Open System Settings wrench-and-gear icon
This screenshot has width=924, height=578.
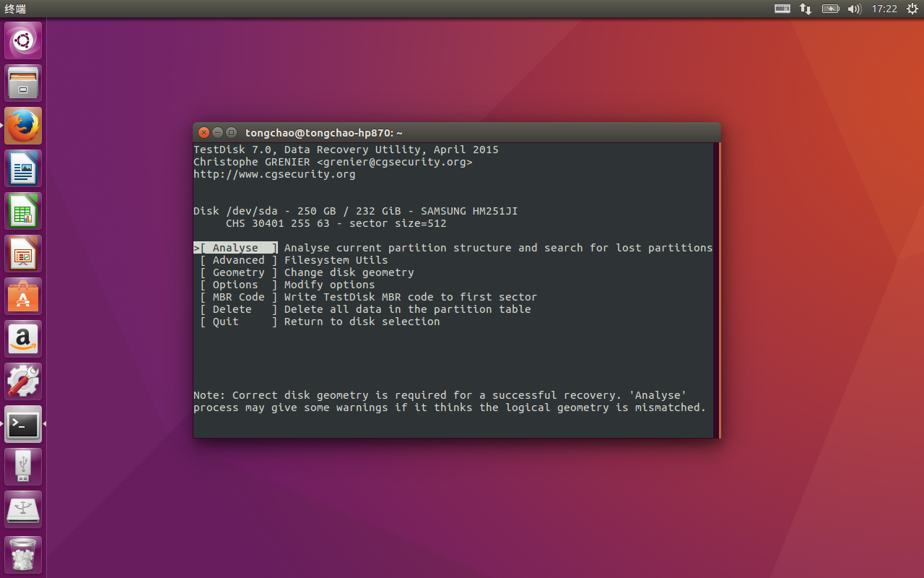point(23,381)
